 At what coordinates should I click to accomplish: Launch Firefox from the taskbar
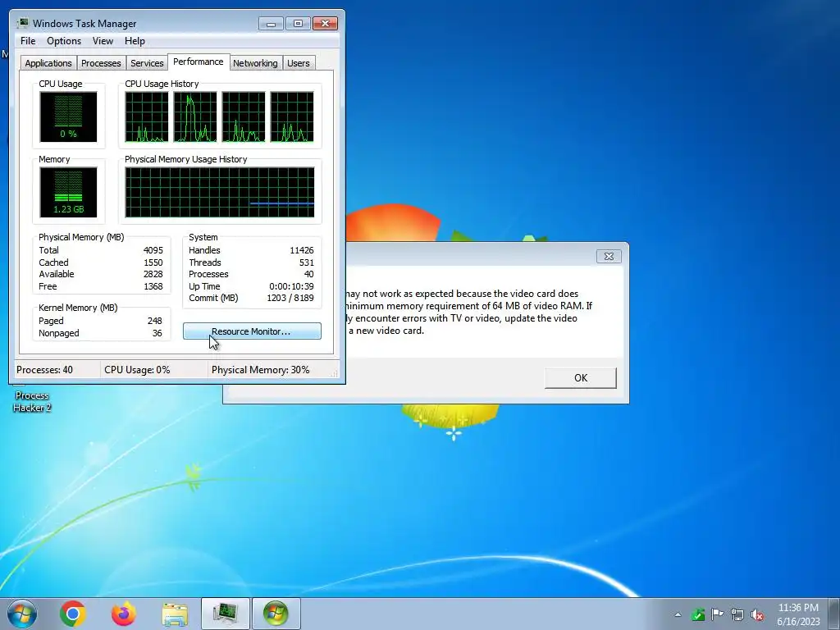coord(124,614)
